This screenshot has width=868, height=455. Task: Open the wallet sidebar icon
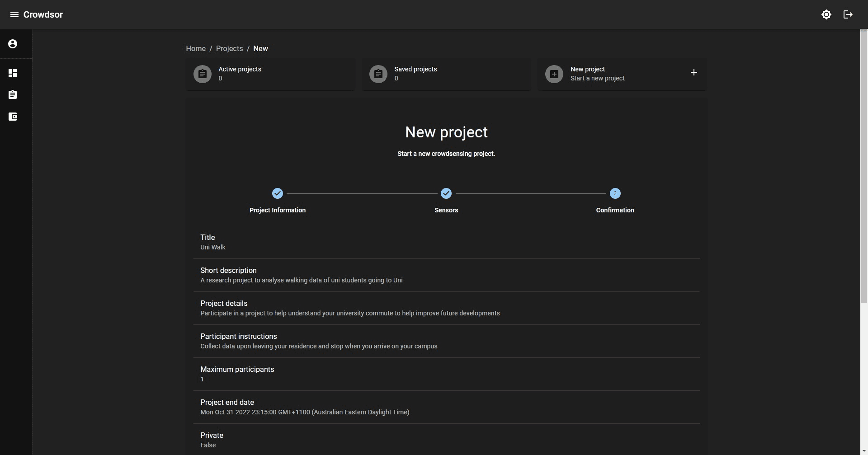[13, 117]
